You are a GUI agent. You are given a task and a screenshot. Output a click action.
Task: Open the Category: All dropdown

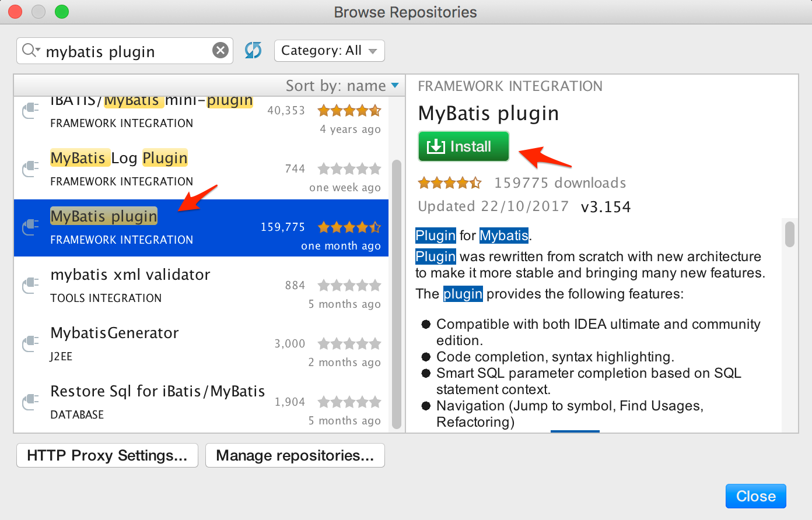pyautogui.click(x=330, y=51)
